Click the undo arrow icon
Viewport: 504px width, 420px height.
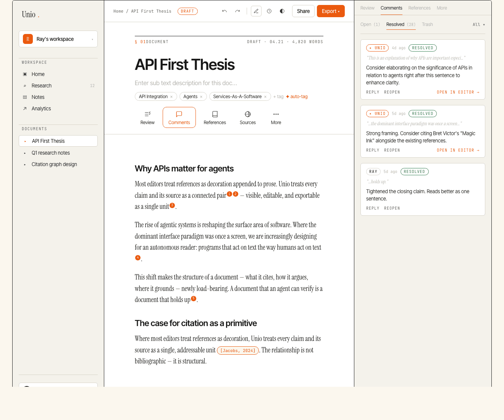225,11
